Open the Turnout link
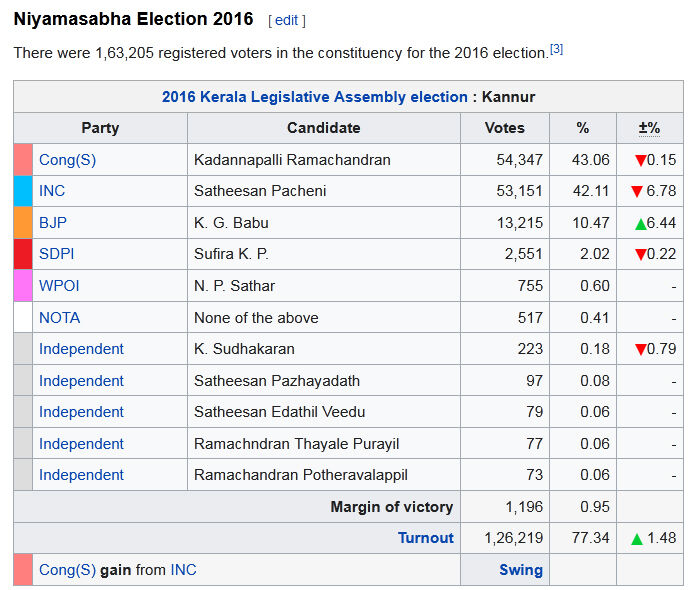The height and width of the screenshot is (590, 699). 425,538
